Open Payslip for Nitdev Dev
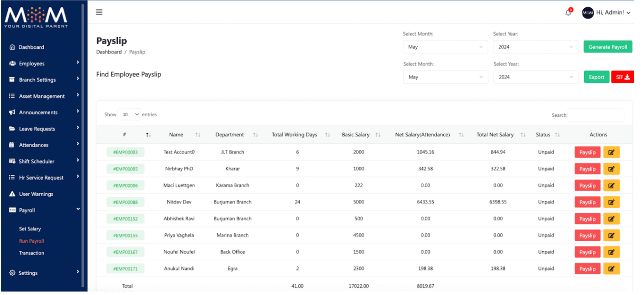 pyautogui.click(x=588, y=202)
